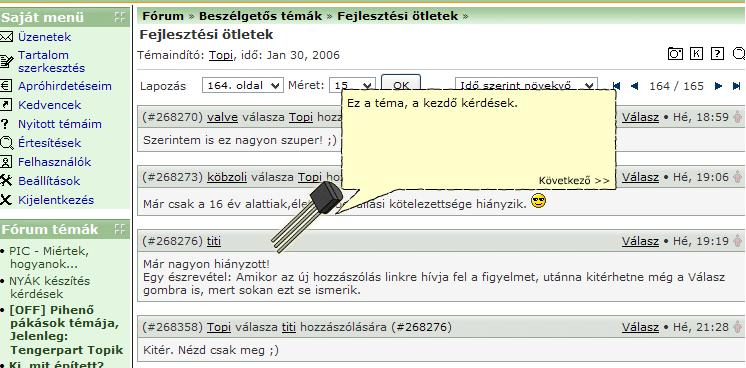Click the sunglasses smiley in köbzoli's post
Screen dimensions: 746x368
[x=538, y=201]
